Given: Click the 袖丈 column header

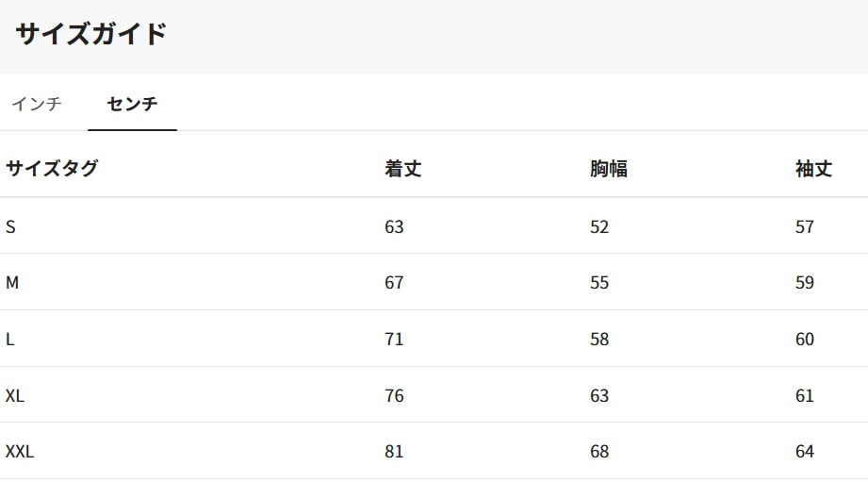Looking at the screenshot, I should coord(813,169).
